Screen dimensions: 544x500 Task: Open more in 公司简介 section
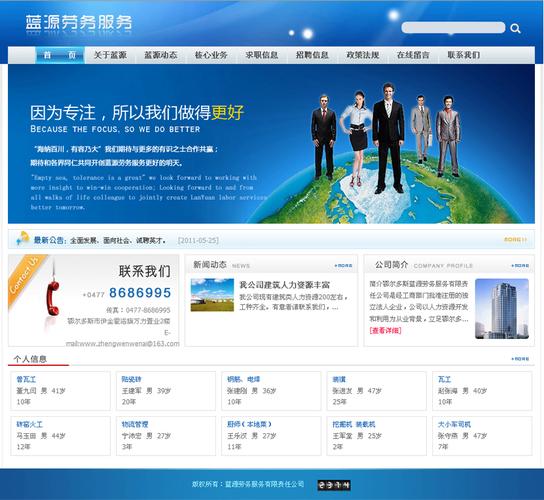520,265
